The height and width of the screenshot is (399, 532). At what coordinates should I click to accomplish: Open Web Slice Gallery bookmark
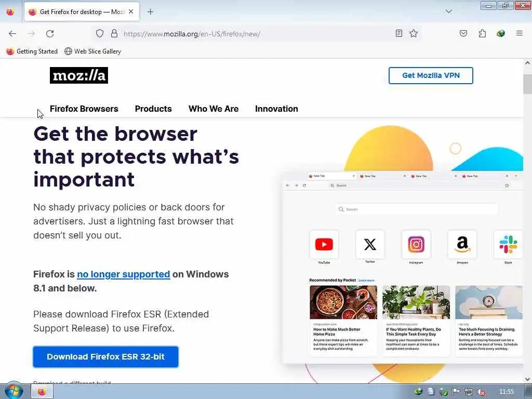coord(93,51)
